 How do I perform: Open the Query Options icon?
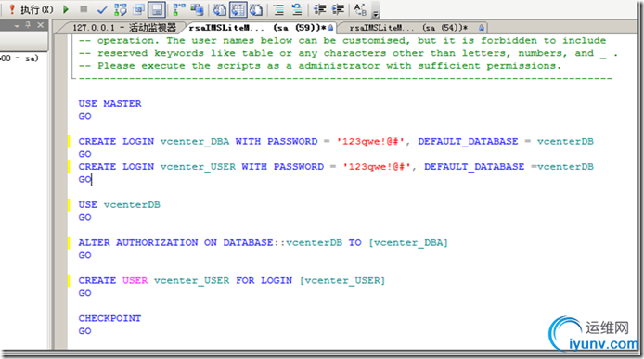[138, 9]
